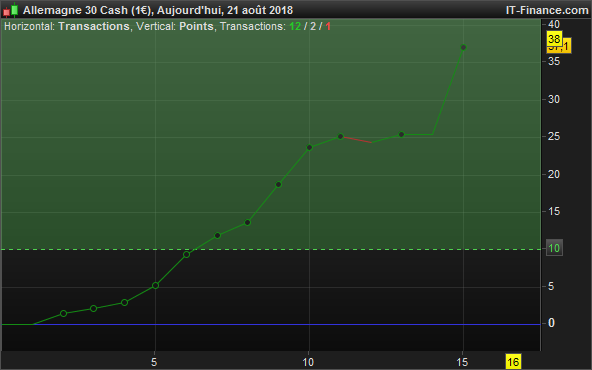Click the red losing segment of curve
Image resolution: width=592 pixels, height=370 pixels.
coord(357,140)
